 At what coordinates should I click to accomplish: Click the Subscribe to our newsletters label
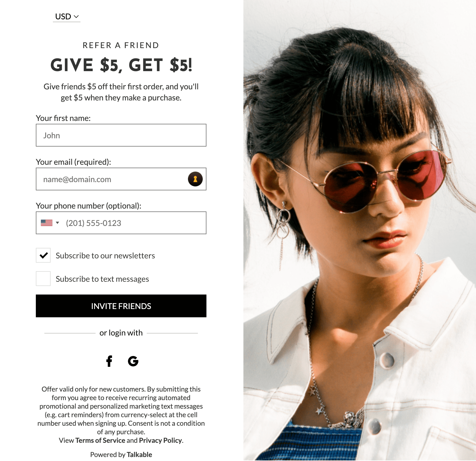[105, 256]
